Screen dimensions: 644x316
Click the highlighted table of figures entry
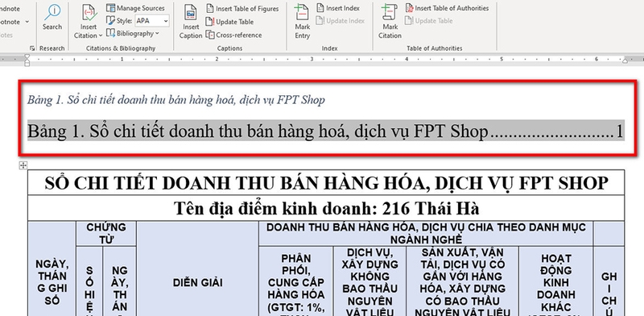(326, 131)
